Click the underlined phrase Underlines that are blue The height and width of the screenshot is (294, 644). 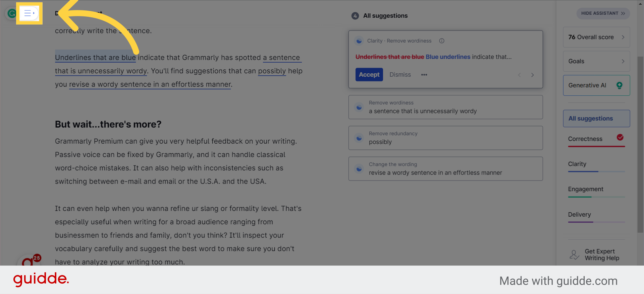95,58
